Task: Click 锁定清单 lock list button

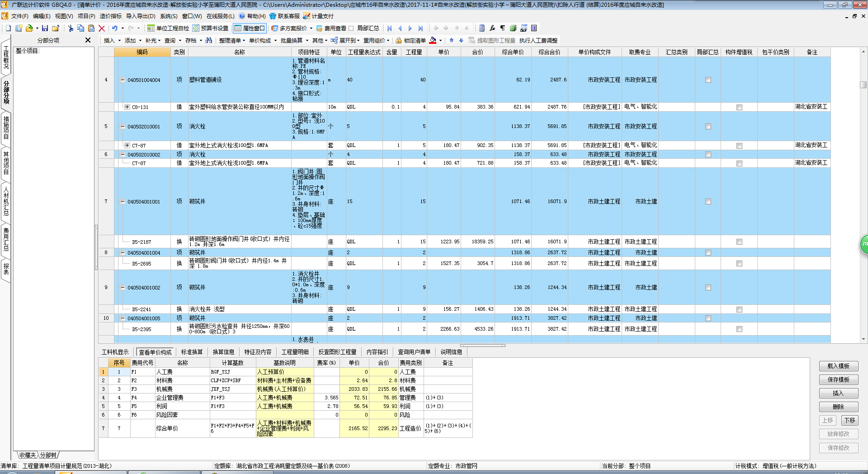Action: pos(411,40)
